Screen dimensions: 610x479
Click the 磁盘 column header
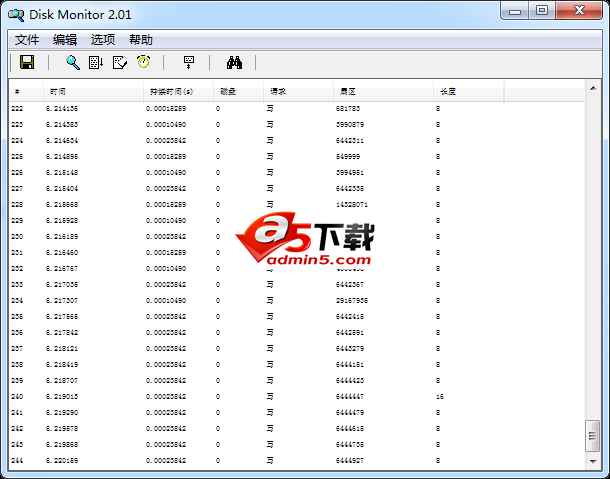click(x=238, y=91)
